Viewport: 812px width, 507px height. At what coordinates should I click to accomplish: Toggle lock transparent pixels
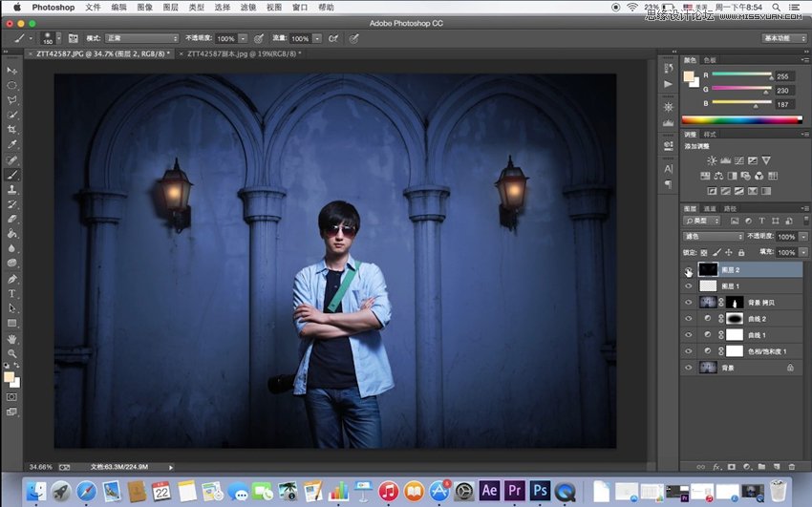704,252
